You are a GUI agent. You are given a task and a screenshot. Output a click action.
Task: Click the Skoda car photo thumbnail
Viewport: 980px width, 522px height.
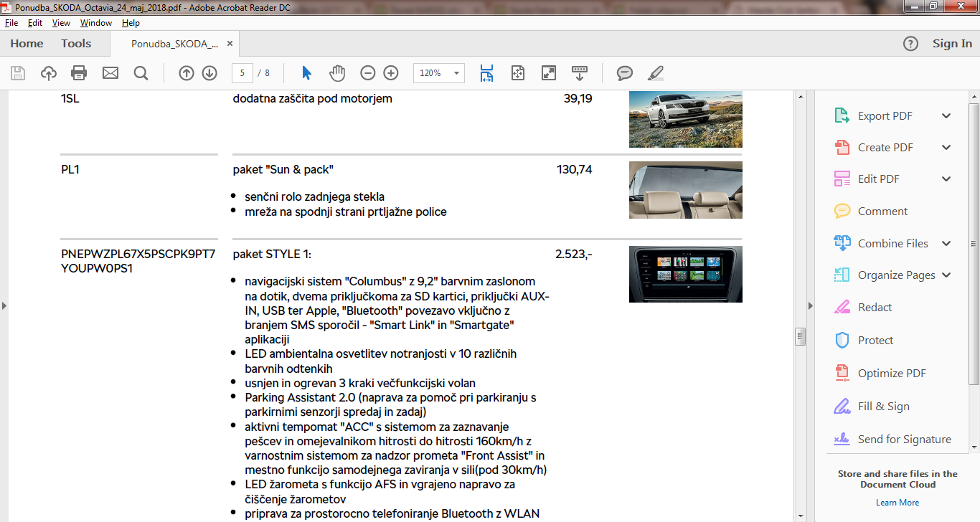coord(686,119)
